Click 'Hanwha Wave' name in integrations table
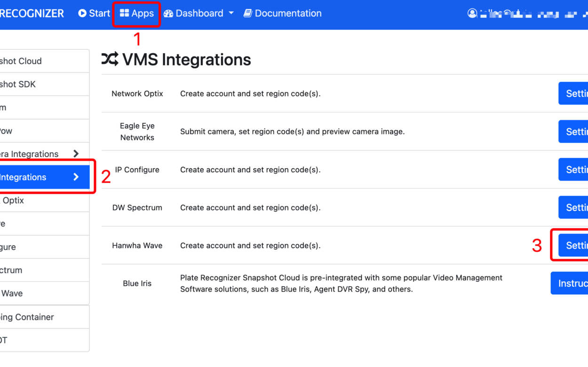 [x=137, y=245]
